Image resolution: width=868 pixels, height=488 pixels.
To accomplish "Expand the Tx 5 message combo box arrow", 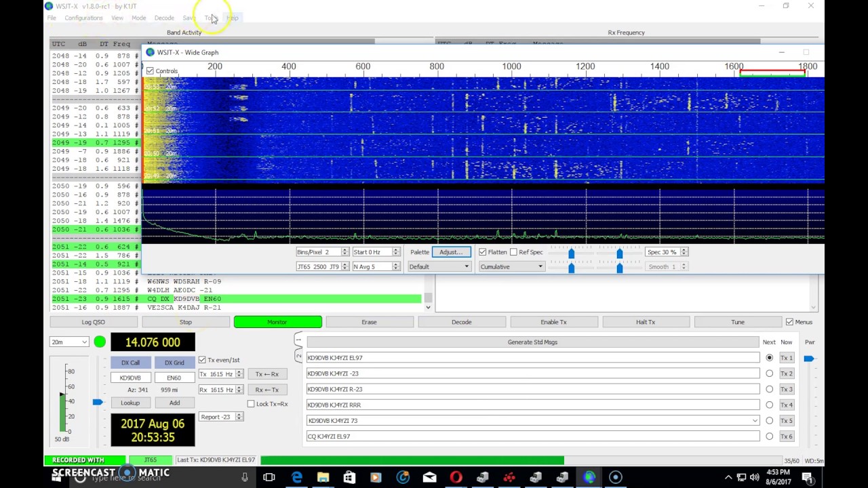I will point(755,420).
